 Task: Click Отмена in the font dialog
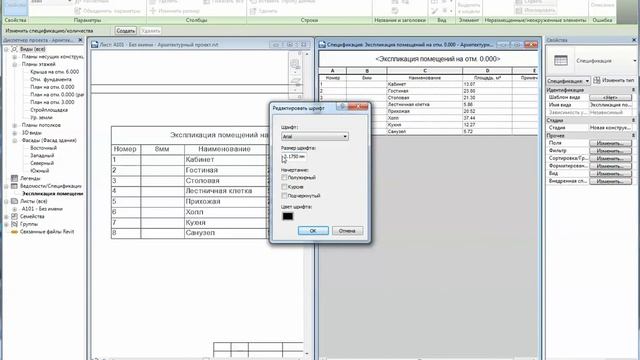click(x=347, y=231)
